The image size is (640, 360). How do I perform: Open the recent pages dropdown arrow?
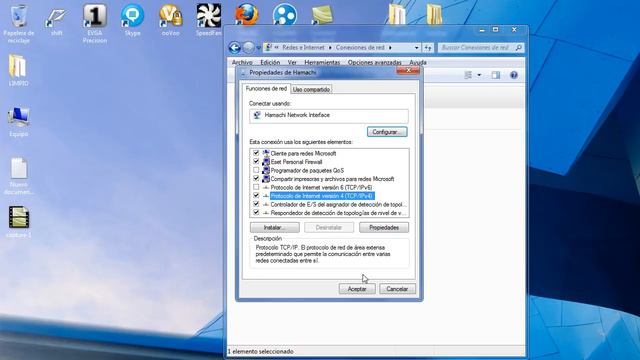[x=258, y=48]
